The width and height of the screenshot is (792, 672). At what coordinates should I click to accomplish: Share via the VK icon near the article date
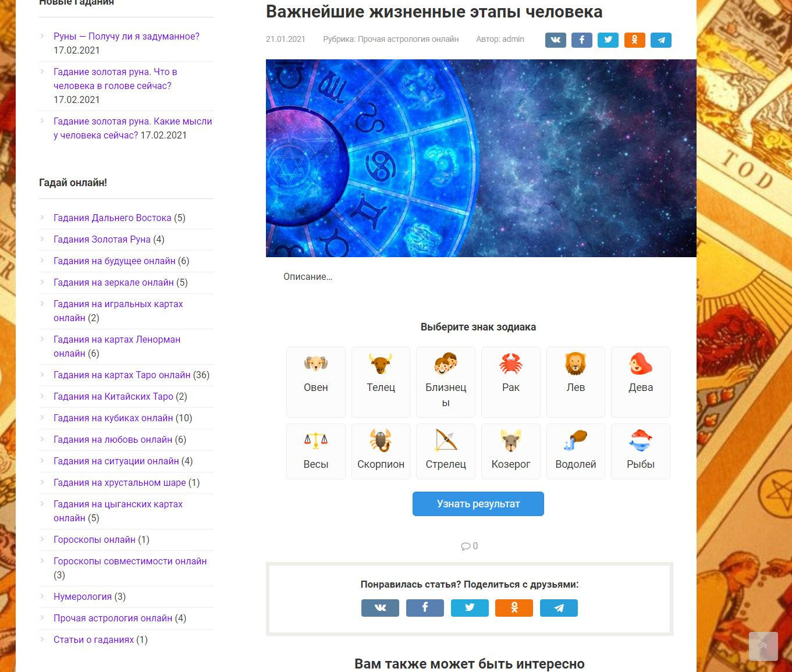(x=555, y=40)
